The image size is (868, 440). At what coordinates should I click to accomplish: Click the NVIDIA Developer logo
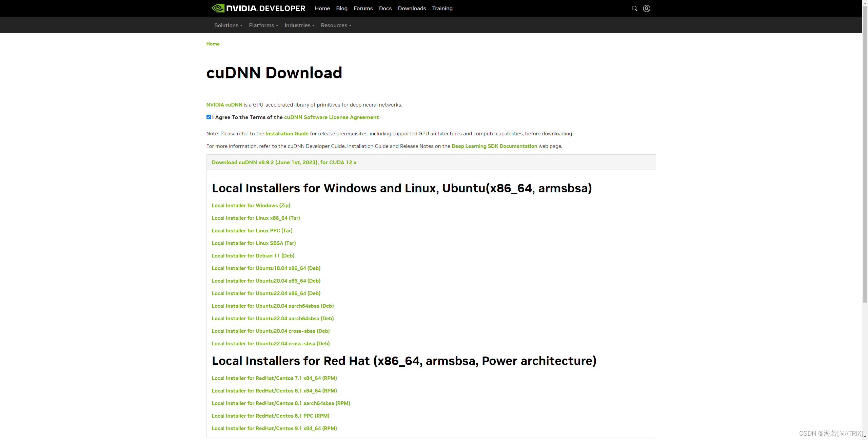click(258, 8)
